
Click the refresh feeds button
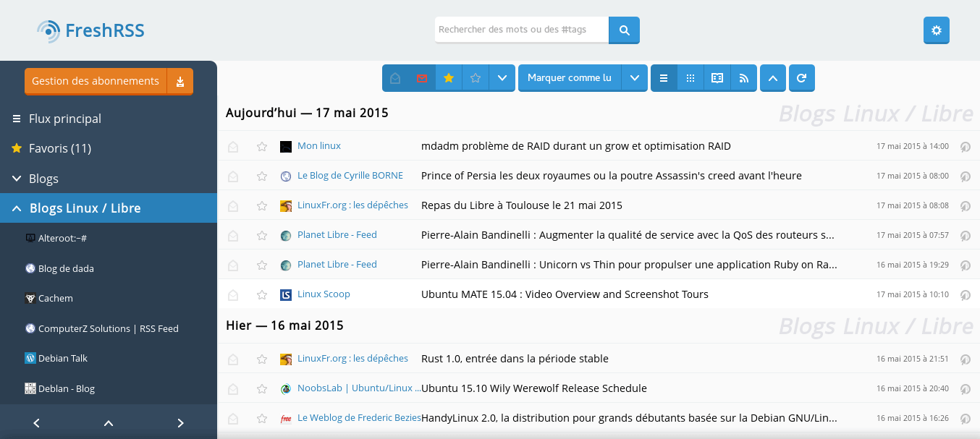[802, 78]
